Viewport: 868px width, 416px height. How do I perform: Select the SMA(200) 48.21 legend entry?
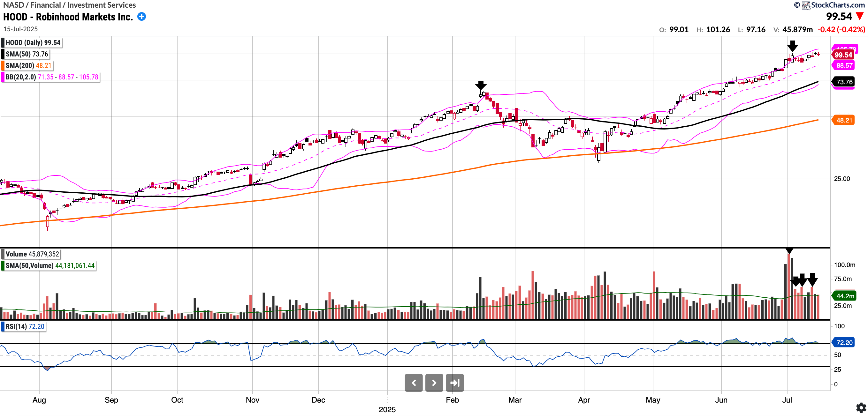point(28,66)
